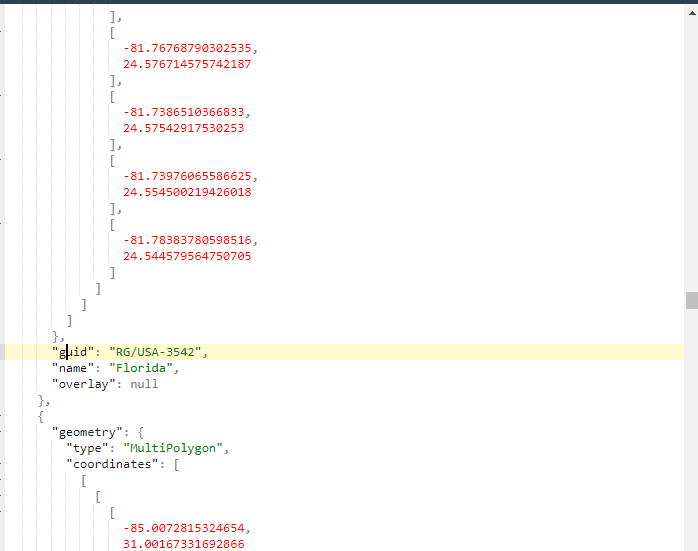Click the value -85.0072815324654
698x551 pixels.
pos(184,528)
